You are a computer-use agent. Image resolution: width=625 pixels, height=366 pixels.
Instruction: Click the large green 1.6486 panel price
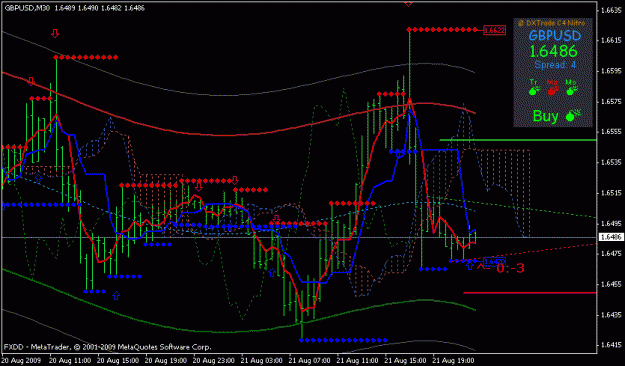point(553,51)
